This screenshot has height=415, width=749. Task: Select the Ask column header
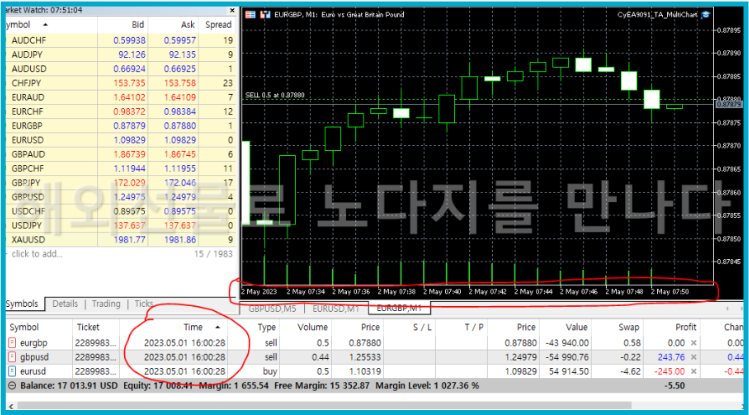[x=188, y=24]
